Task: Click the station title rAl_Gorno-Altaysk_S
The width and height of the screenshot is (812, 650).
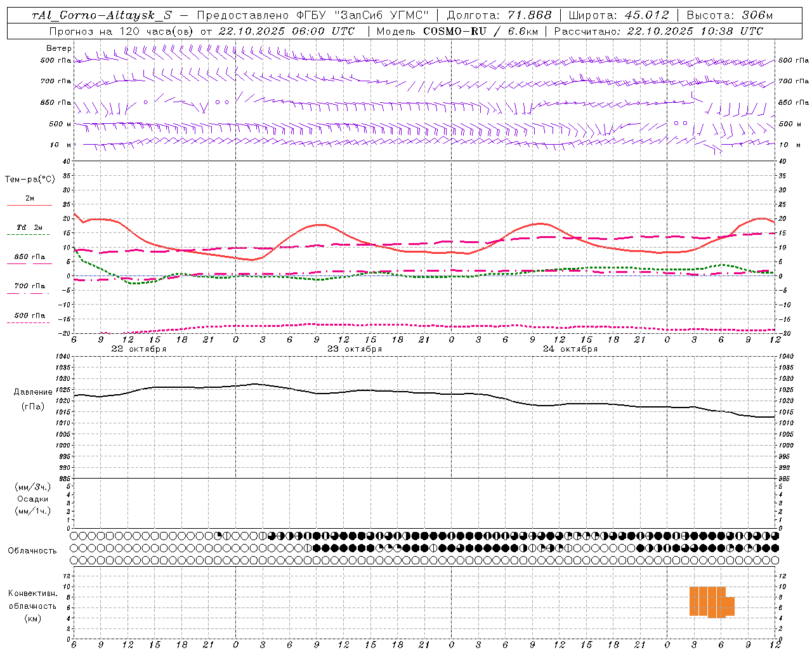Action: point(101,16)
